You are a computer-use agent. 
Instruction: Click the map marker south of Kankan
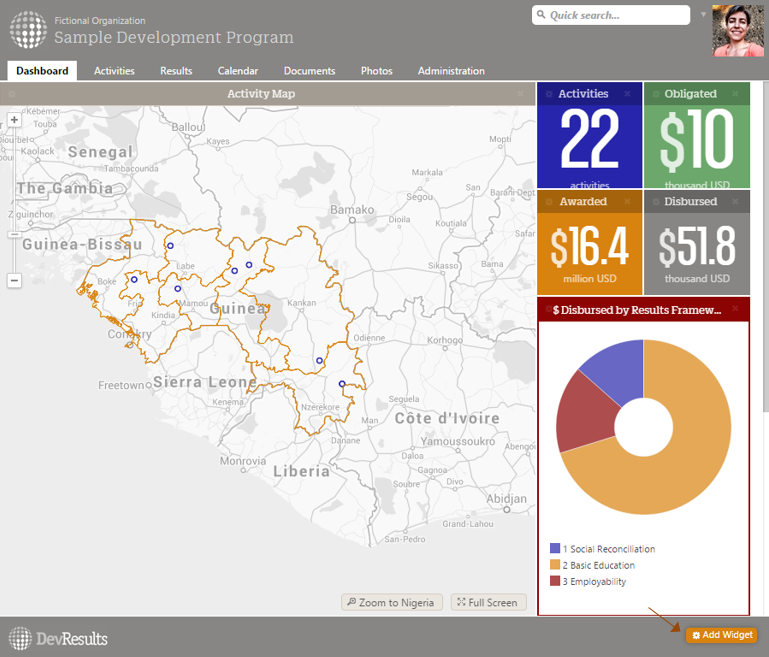click(x=319, y=360)
